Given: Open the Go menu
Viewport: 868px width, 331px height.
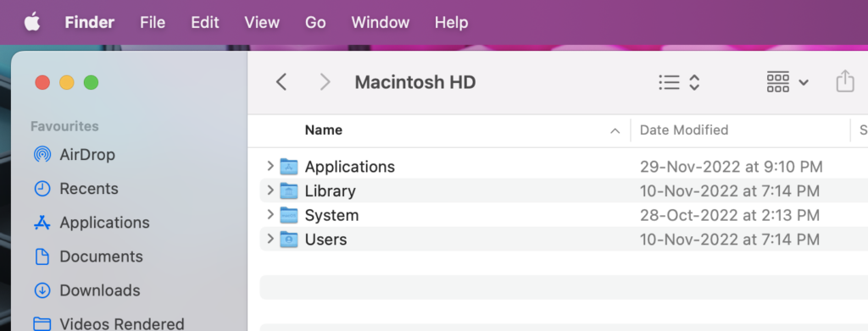Looking at the screenshot, I should pos(315,23).
